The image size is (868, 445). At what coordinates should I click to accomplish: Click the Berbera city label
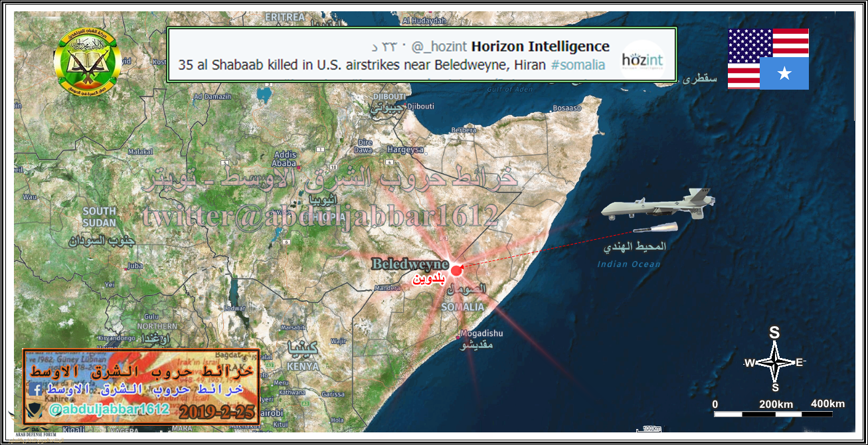click(x=464, y=130)
